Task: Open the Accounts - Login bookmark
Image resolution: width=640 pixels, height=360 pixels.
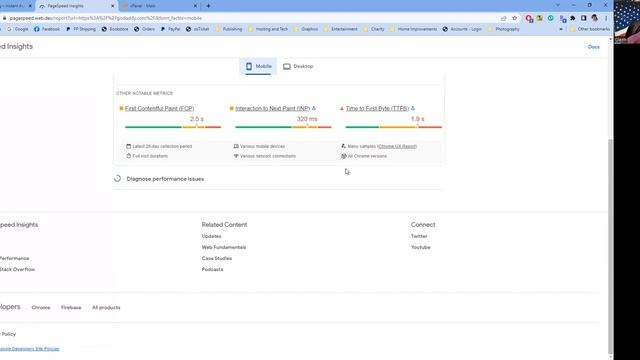Action: [462, 29]
